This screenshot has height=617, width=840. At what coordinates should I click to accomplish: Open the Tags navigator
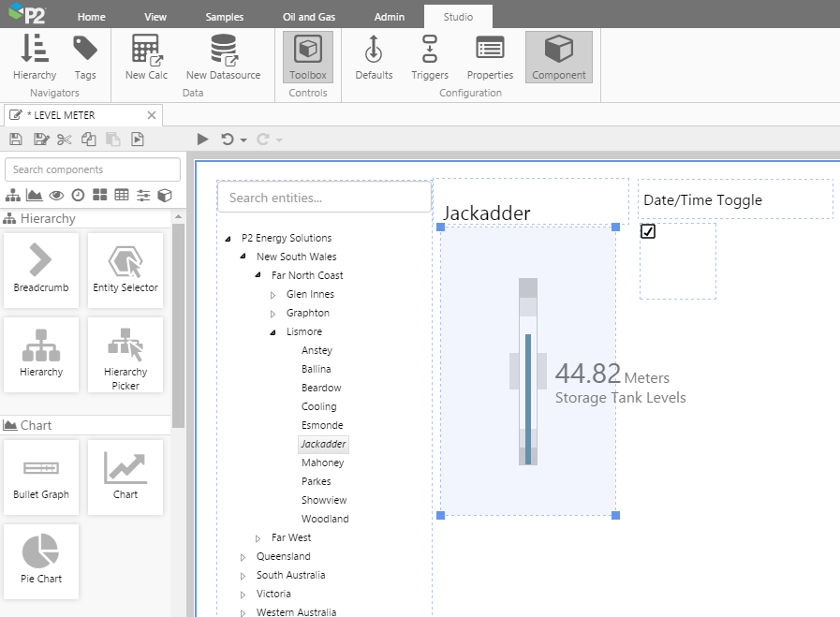(x=85, y=57)
